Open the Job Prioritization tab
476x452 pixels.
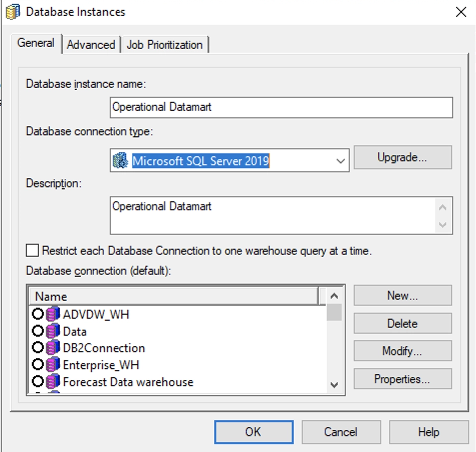[x=165, y=45]
